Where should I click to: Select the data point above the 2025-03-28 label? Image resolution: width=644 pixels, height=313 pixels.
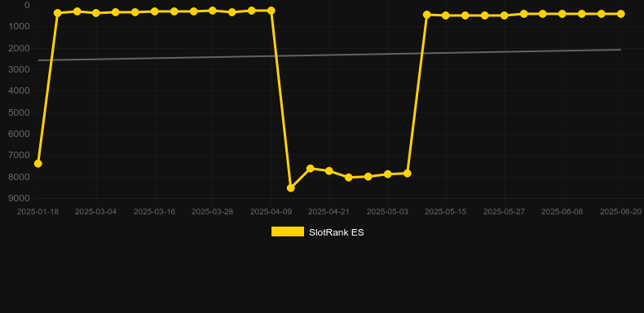point(212,11)
